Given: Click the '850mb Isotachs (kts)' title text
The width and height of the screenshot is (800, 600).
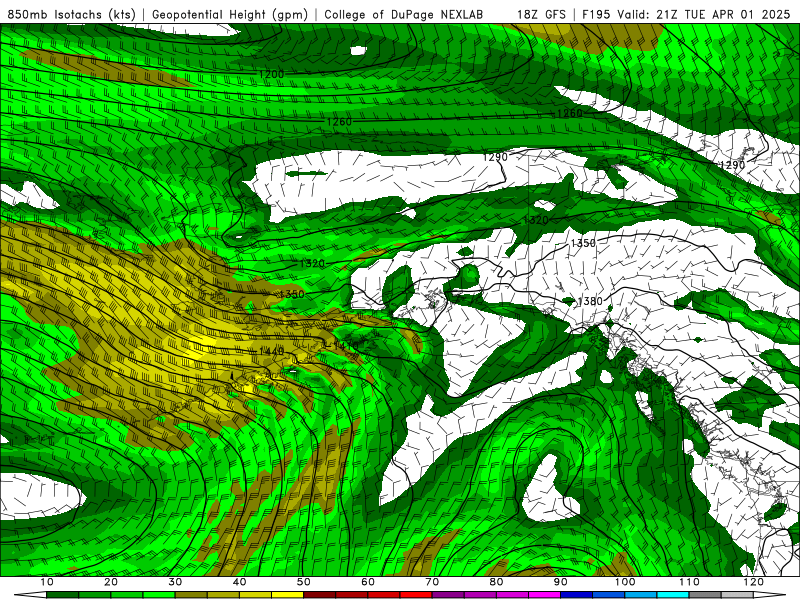Looking at the screenshot, I should (71, 14).
